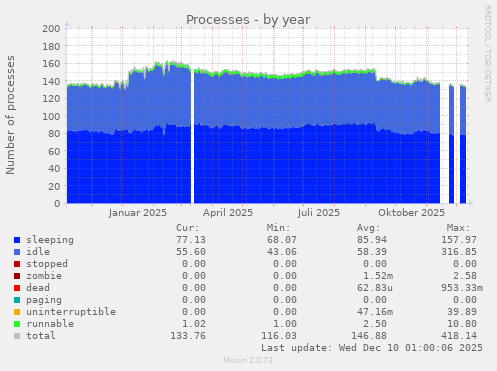The height and width of the screenshot is (371, 497).
Task: Click the zombie legend color swatch
Action: click(17, 276)
